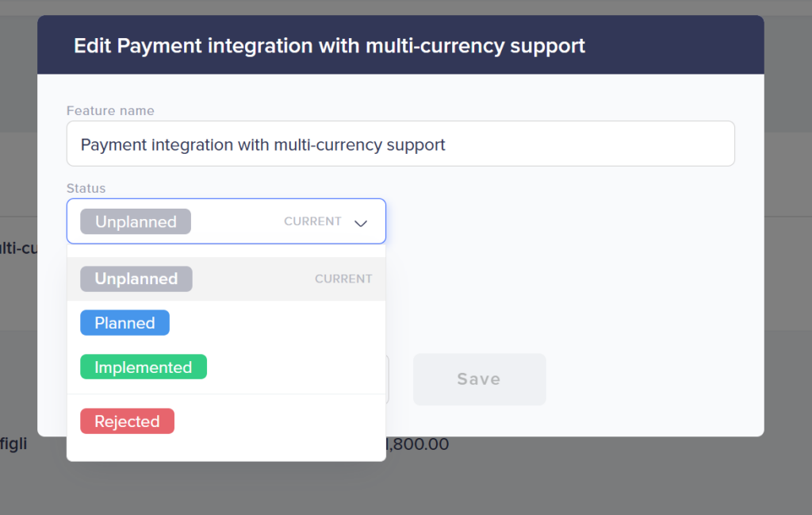The image size is (812, 515).
Task: Select the Planned status option
Action: click(226, 323)
